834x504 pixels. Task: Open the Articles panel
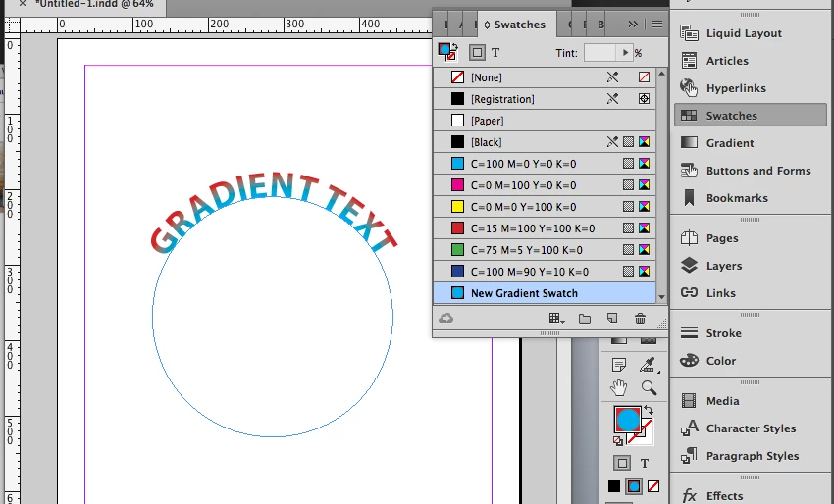click(x=751, y=61)
